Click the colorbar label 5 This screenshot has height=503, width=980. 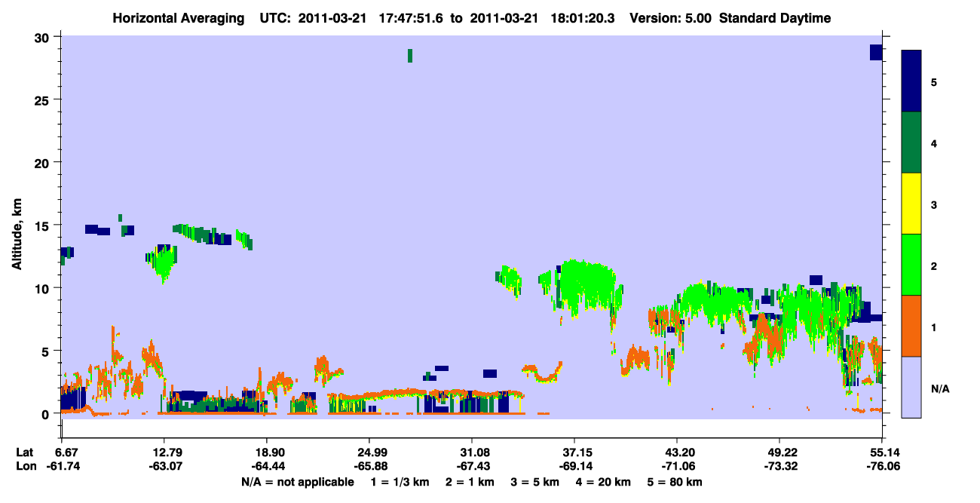click(934, 81)
